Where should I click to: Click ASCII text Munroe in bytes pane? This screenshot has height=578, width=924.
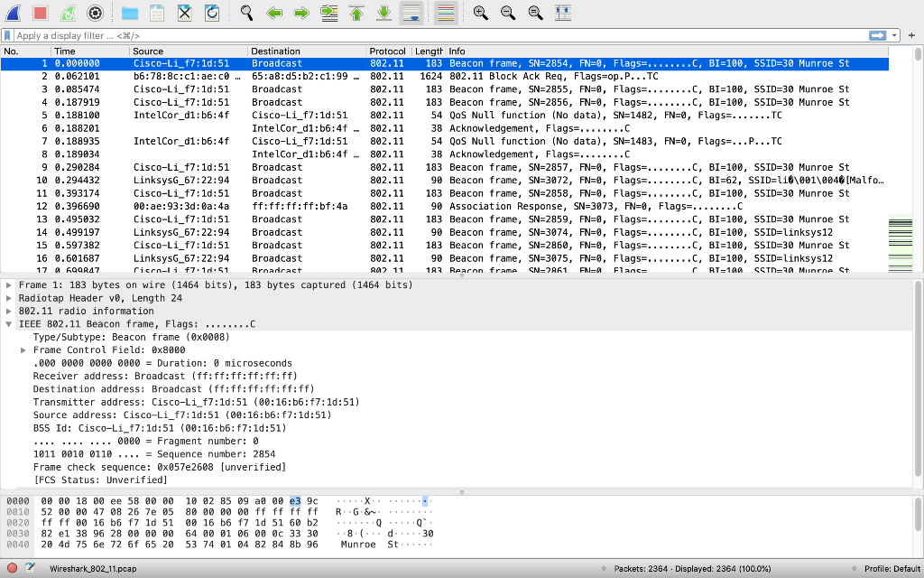point(358,544)
